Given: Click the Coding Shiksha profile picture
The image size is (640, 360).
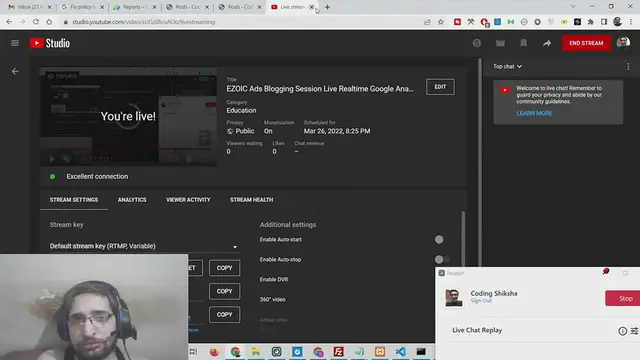Looking at the screenshot, I should point(454,298).
